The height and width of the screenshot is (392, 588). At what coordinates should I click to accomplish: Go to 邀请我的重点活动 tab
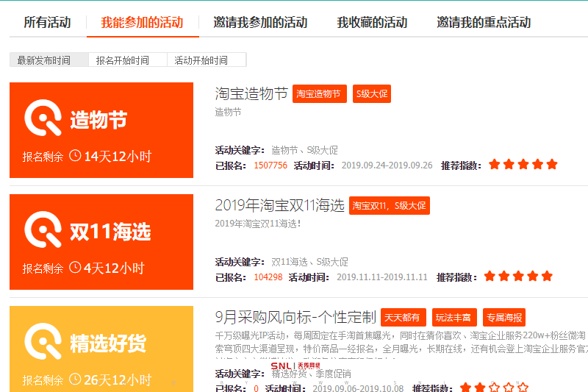point(484,23)
